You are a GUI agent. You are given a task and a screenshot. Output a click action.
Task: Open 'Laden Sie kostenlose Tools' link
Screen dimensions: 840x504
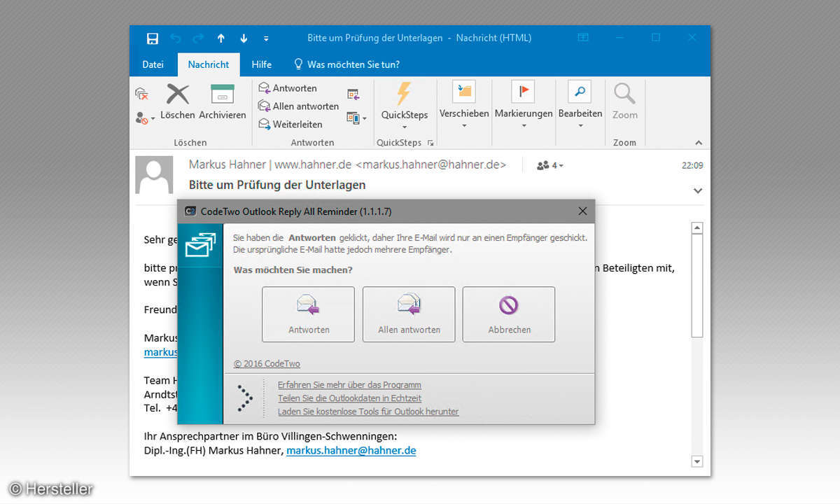(368, 412)
